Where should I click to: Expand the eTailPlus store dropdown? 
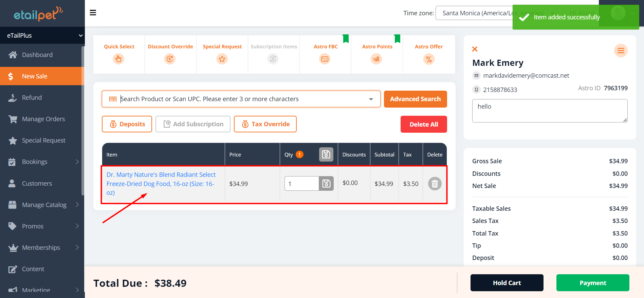(80, 36)
